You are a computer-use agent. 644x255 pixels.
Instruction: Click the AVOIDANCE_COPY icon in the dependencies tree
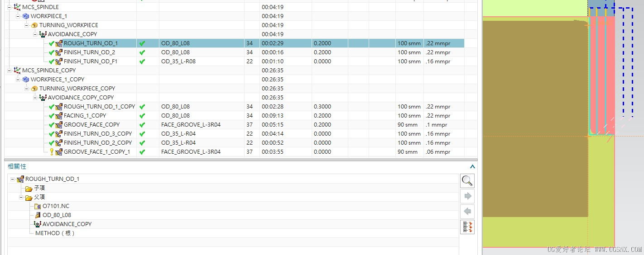tap(38, 224)
